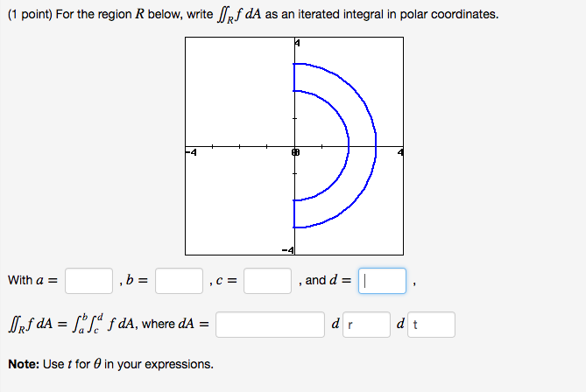Click the (1 point) text
The width and height of the screenshot is (586, 392).
(x=30, y=15)
